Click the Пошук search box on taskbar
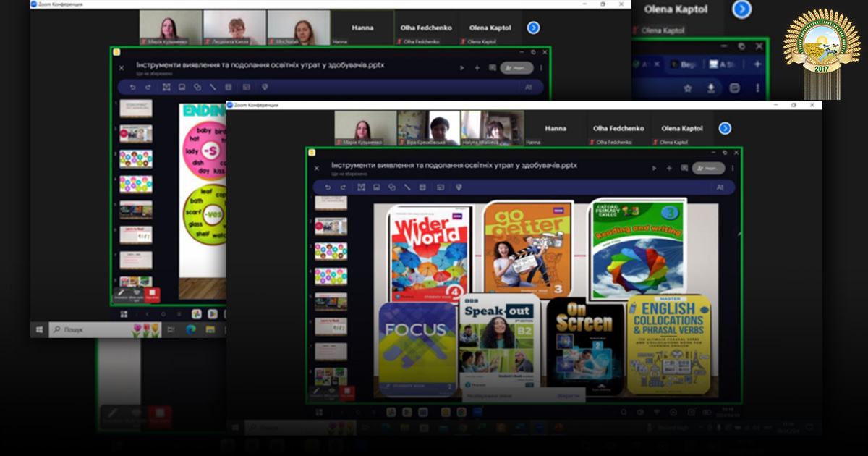This screenshot has width=868, height=456. 106,330
